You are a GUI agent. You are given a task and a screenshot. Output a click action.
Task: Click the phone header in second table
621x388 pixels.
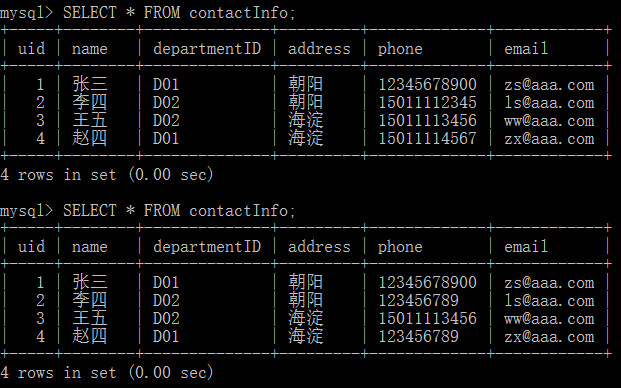point(400,247)
